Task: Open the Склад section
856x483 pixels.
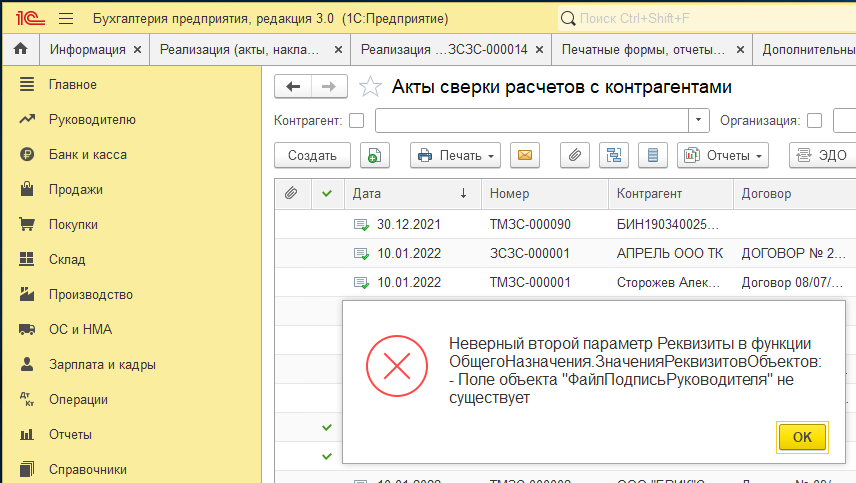Action: click(67, 259)
